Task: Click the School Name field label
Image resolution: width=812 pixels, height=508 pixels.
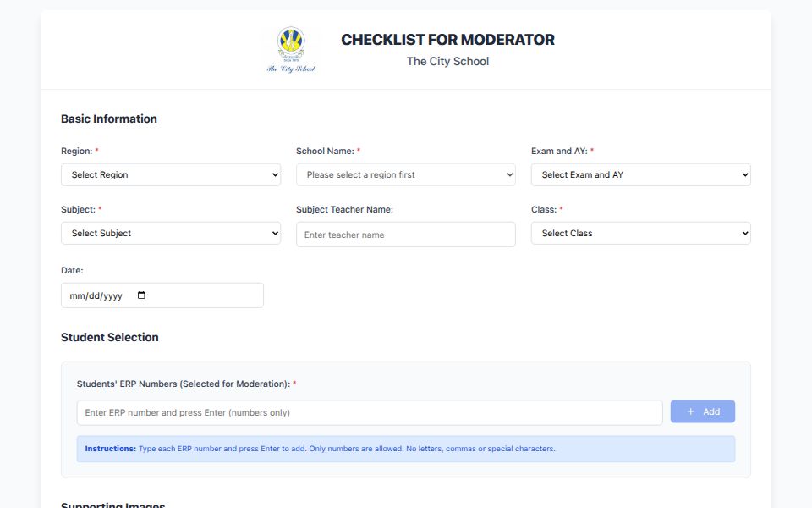Action: [325, 152]
